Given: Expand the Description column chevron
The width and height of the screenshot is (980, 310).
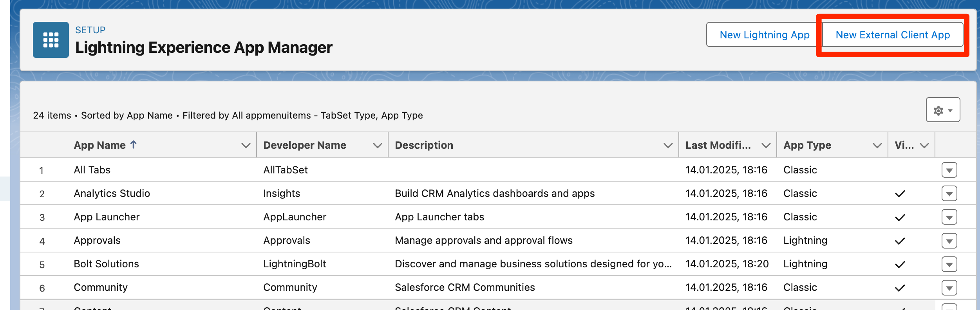Looking at the screenshot, I should coord(668,146).
